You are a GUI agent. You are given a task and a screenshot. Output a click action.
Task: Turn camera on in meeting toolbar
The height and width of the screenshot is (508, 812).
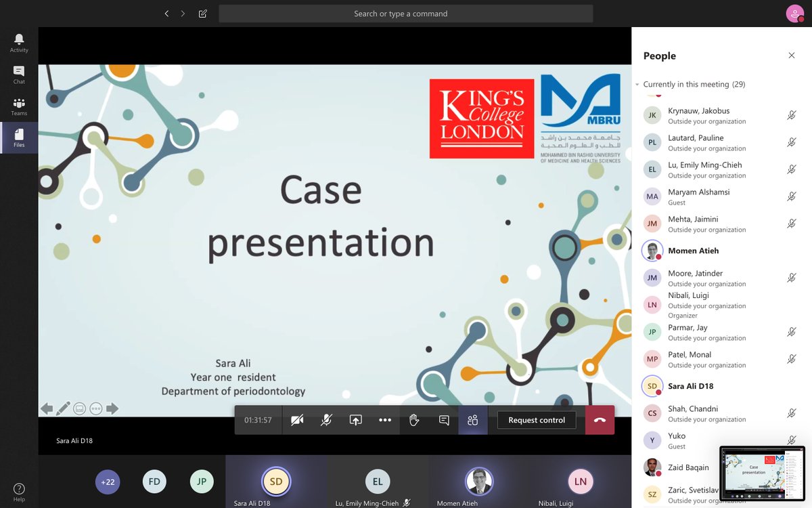(297, 420)
